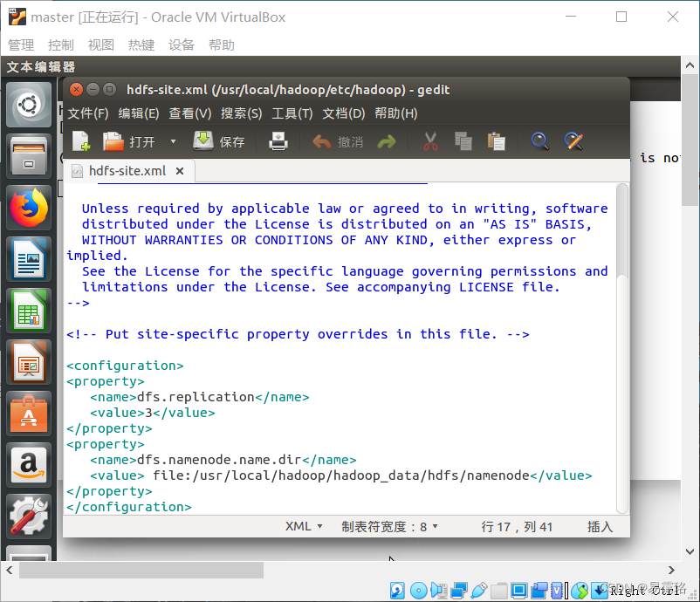Viewport: 700px width, 602px height.
Task: Expand the recent files dropdown arrow
Action: 173,141
